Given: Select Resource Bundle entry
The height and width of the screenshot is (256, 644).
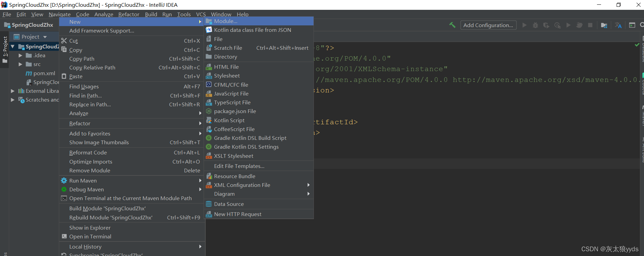Looking at the screenshot, I should pyautogui.click(x=259, y=176).
